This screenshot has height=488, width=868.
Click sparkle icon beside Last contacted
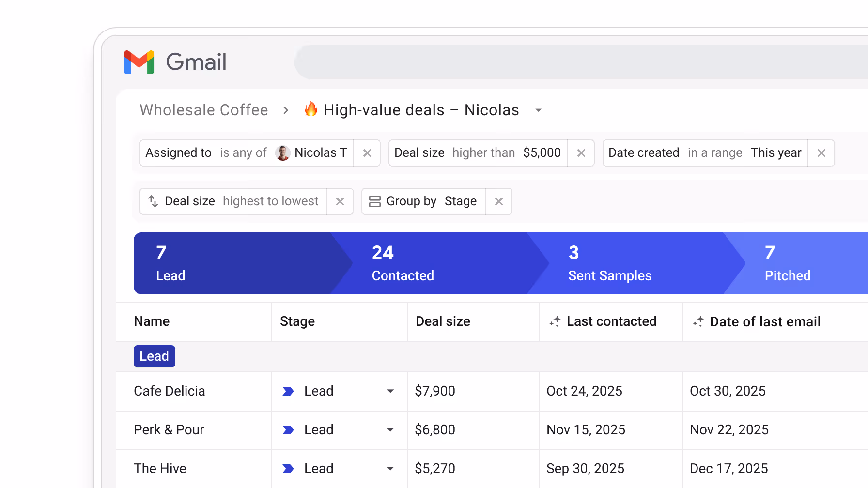[x=555, y=321]
